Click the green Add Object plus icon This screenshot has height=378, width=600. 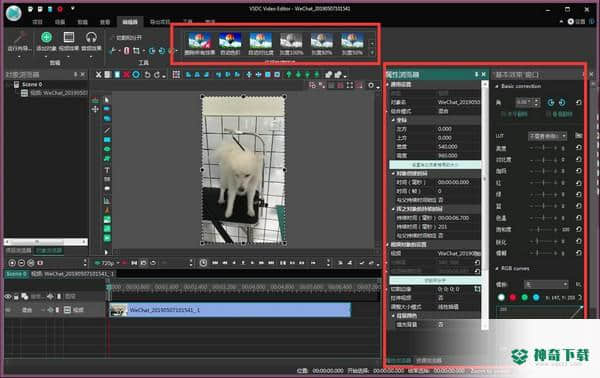pos(46,37)
